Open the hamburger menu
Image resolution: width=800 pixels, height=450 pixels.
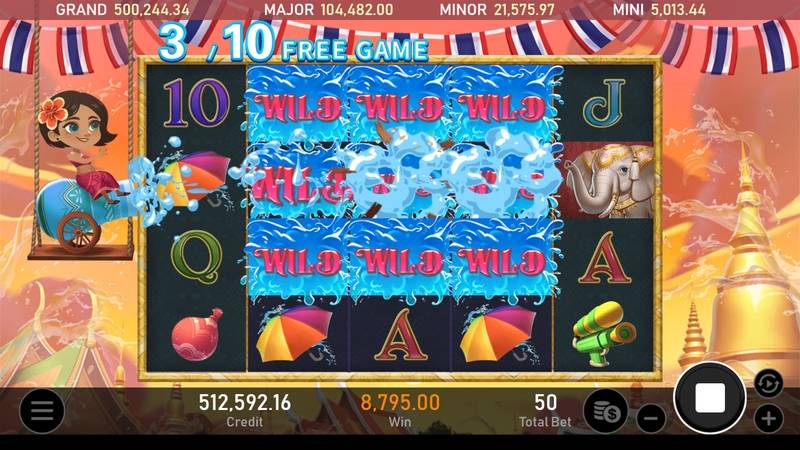pos(42,411)
